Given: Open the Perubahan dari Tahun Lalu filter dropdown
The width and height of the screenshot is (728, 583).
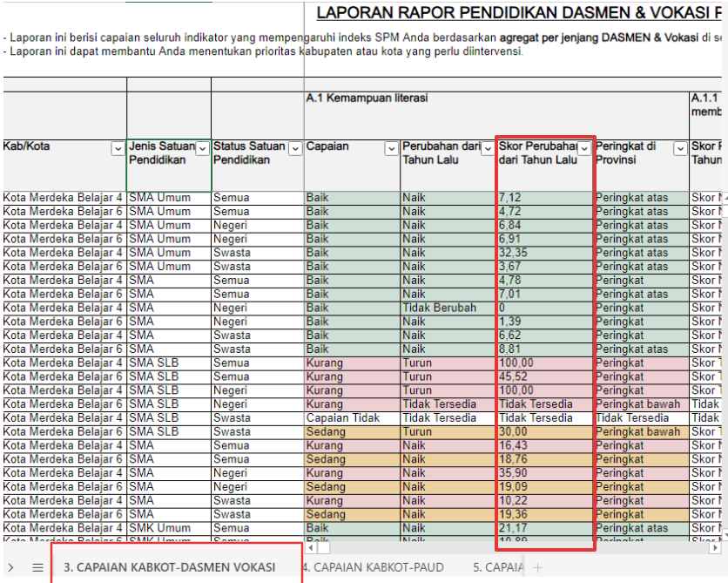Looking at the screenshot, I should pos(488,149).
